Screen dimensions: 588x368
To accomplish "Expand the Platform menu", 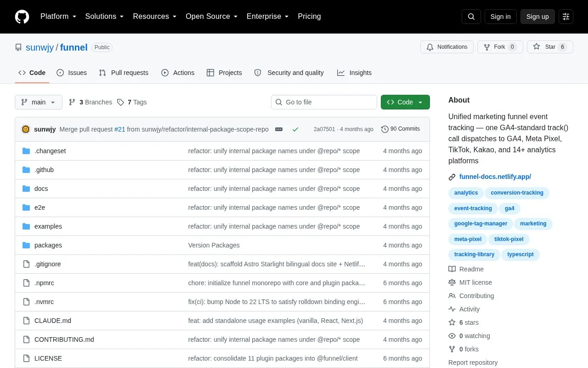I will tap(58, 17).
